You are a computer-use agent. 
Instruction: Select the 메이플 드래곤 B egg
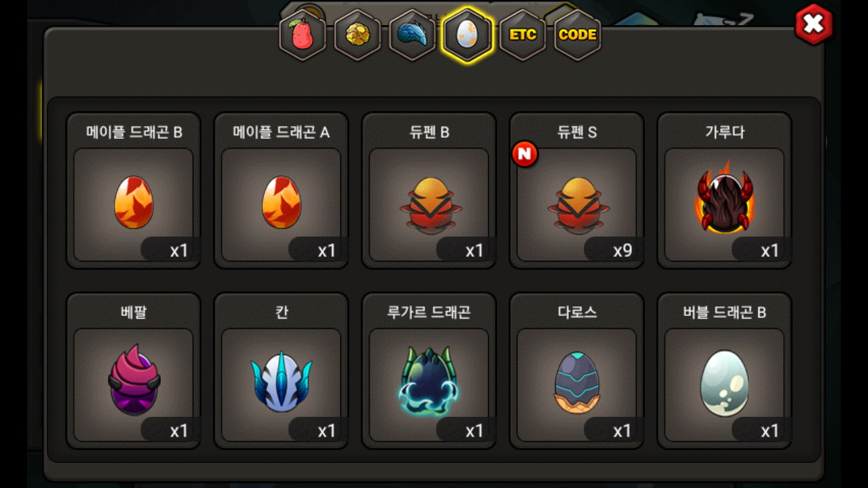(134, 190)
